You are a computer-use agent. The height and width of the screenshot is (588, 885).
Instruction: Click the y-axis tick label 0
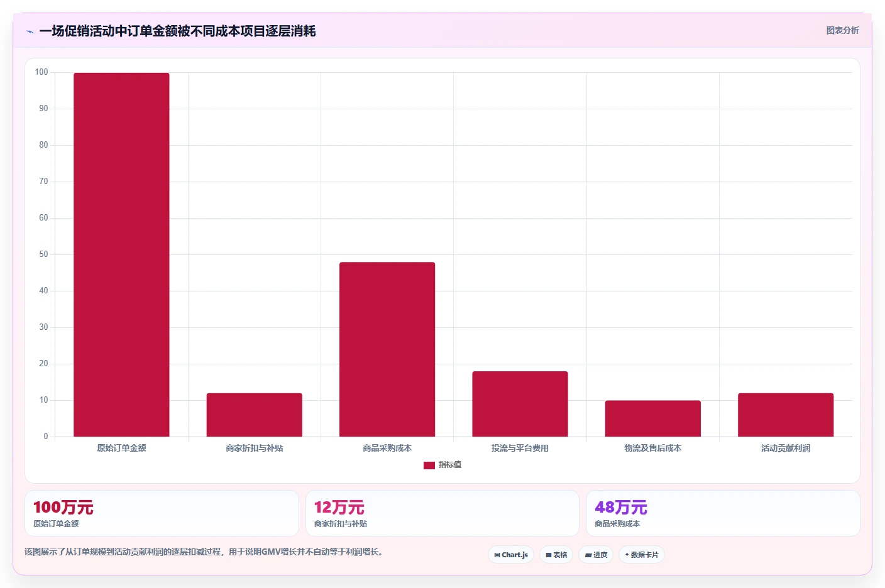point(46,437)
